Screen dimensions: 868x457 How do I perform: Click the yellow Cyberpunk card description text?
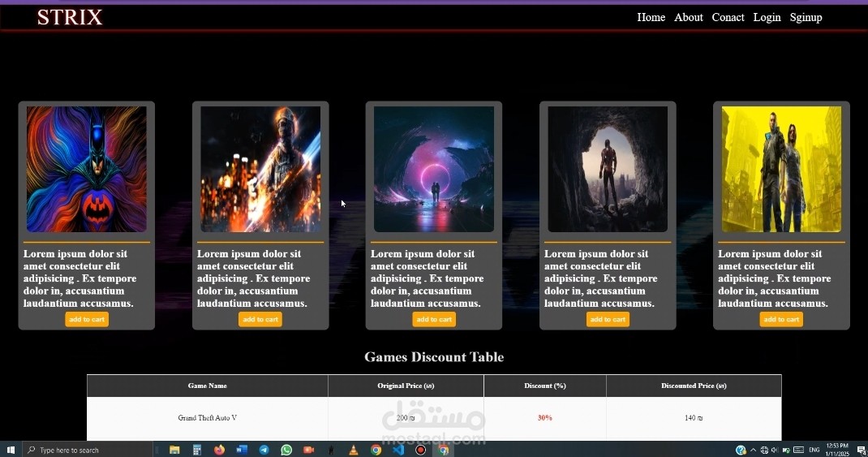tap(775, 278)
